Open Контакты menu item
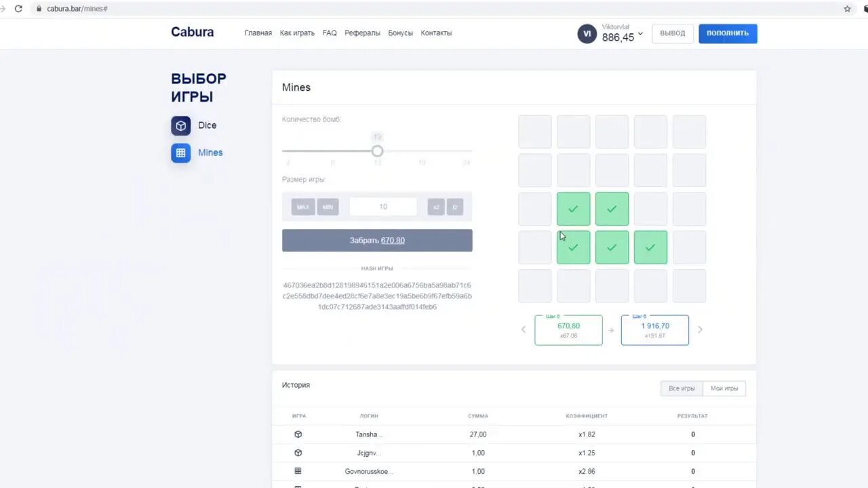 pos(436,33)
